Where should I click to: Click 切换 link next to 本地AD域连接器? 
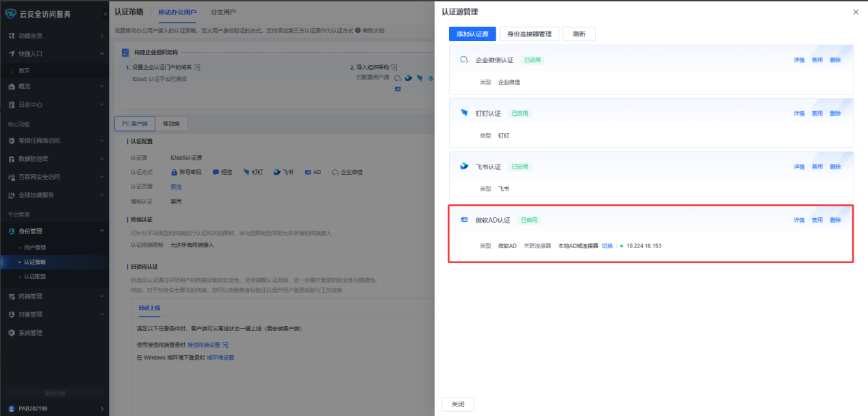click(607, 245)
